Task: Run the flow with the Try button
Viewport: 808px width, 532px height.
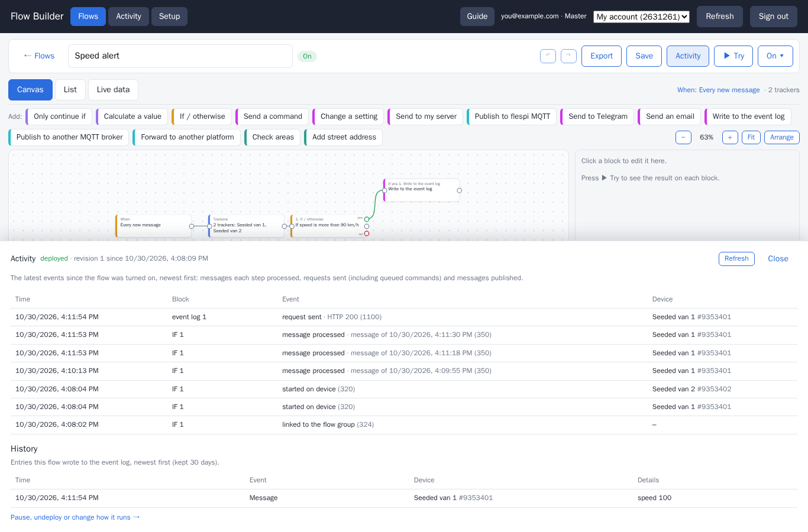Action: click(733, 56)
